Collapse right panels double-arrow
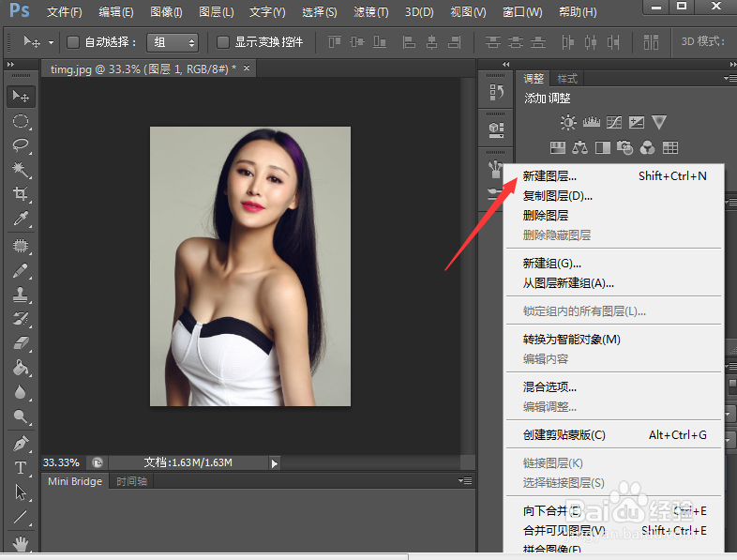 [x=505, y=65]
